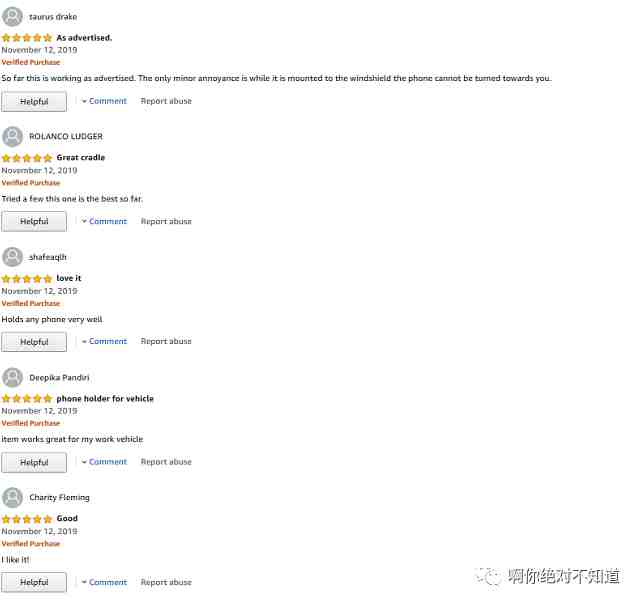
Task: Click star rating on 'love it' review
Action: [27, 279]
